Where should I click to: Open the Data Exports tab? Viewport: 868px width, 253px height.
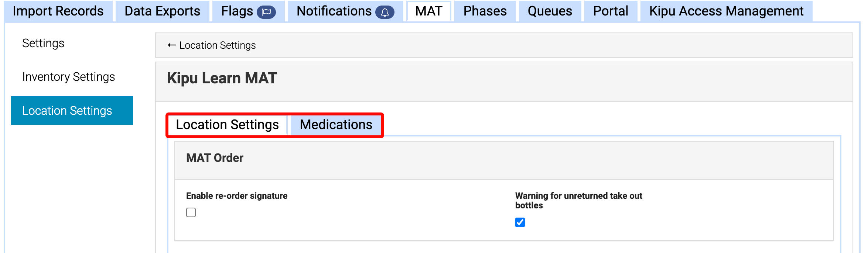[162, 11]
